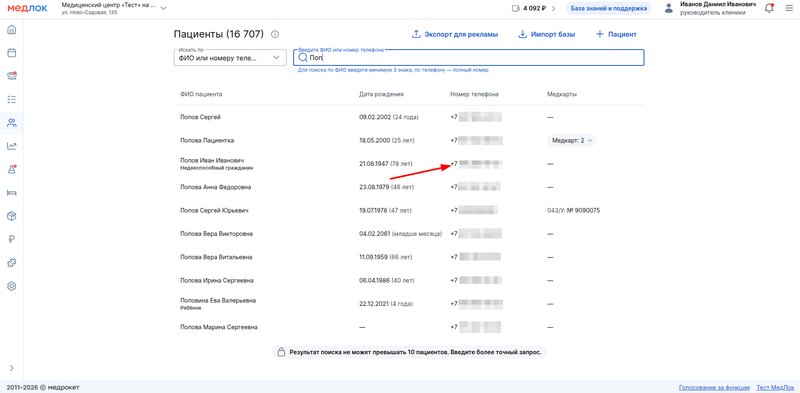The image size is (800, 393).
Task: Open the warehouse box sidebar icon
Action: 11,216
